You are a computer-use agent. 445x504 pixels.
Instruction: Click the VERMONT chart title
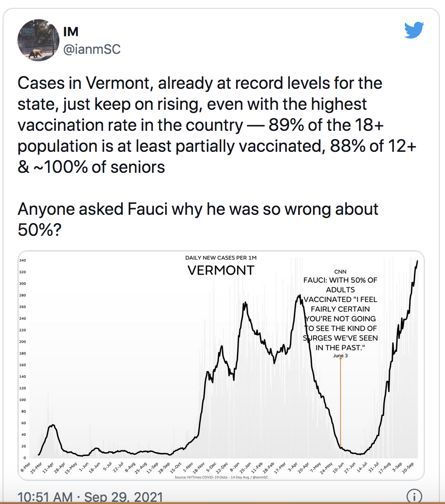pos(221,271)
